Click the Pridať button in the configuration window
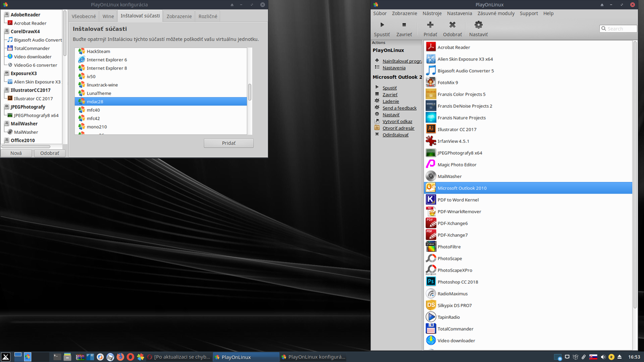Image resolution: width=644 pixels, height=362 pixels. pos(228,143)
